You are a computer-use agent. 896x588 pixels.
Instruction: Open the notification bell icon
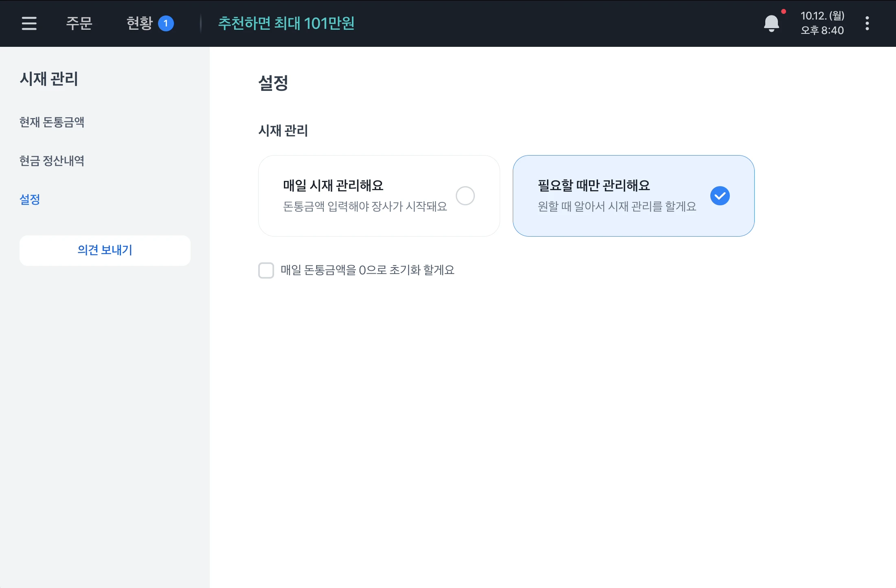(x=771, y=23)
